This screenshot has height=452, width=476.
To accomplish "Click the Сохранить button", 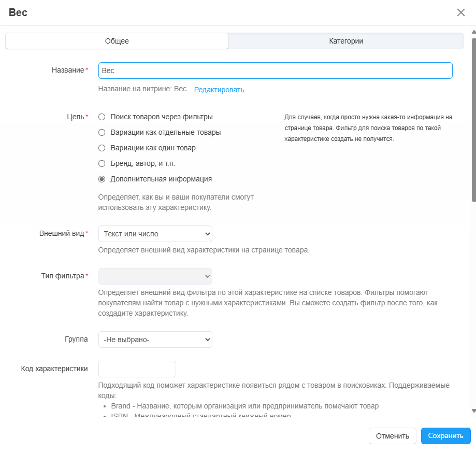I will click(x=445, y=436).
